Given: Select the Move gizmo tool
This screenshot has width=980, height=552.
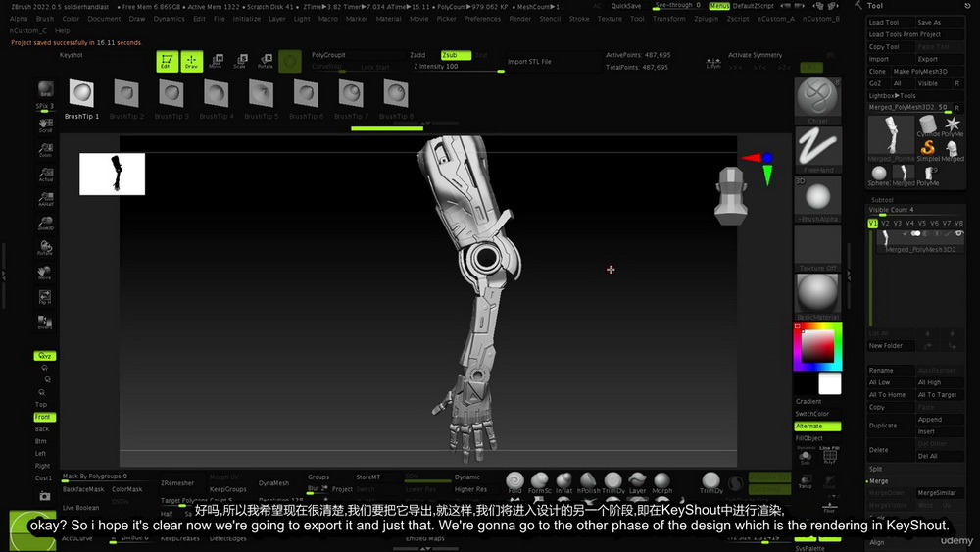Looking at the screenshot, I should point(217,61).
